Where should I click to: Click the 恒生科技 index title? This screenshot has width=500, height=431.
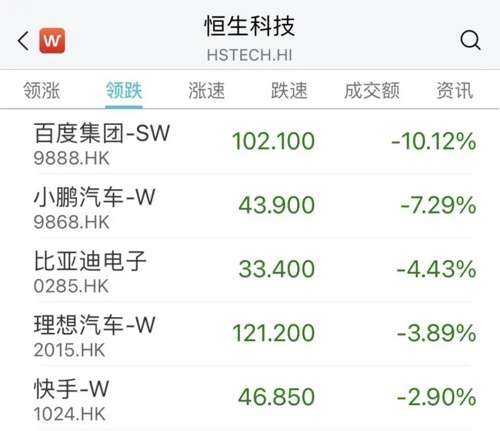pos(249,26)
